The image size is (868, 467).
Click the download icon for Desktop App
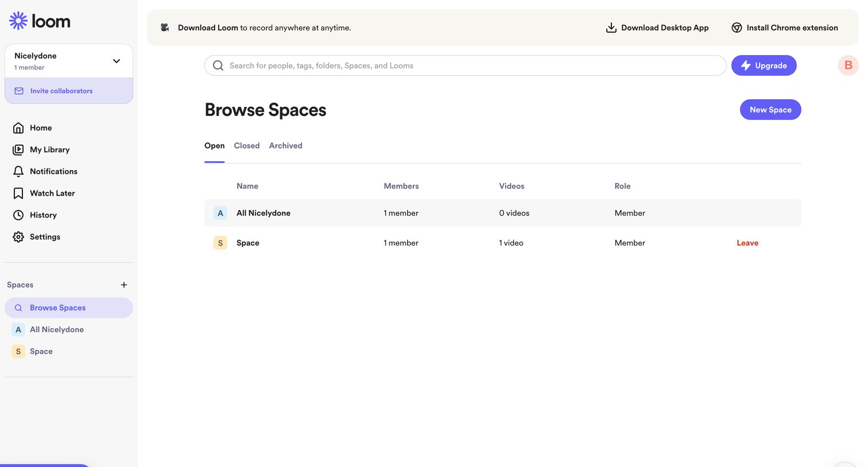[x=611, y=28]
